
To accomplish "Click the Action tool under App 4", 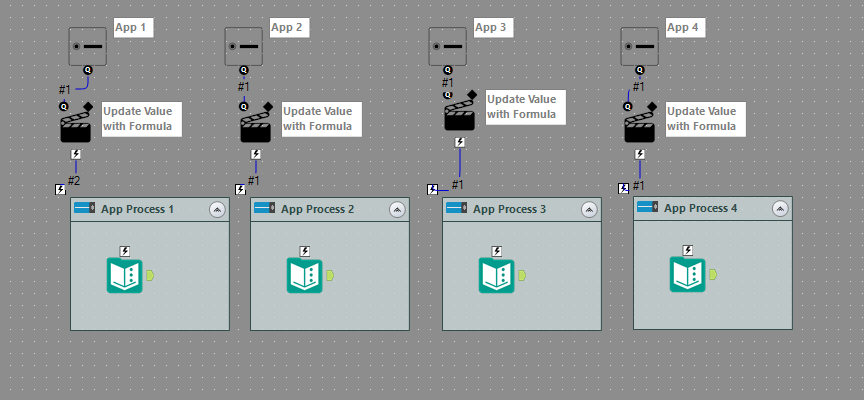I will [639, 126].
